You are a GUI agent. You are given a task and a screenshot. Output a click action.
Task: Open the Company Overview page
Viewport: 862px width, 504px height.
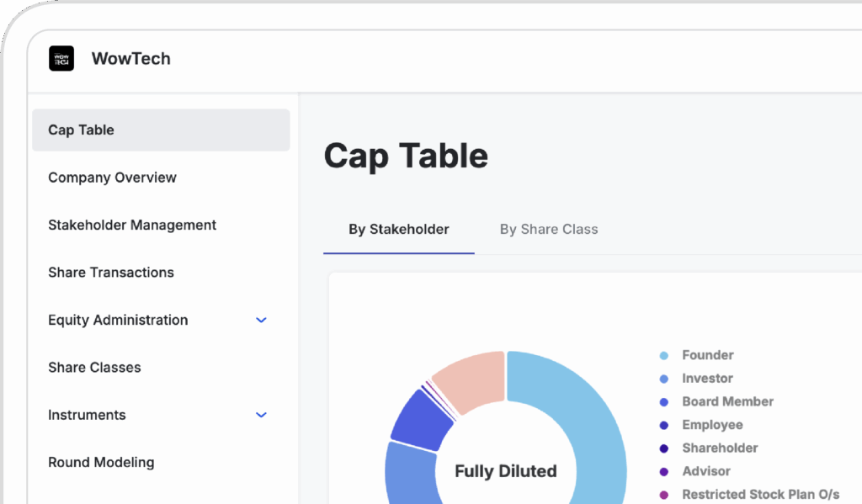(x=112, y=178)
